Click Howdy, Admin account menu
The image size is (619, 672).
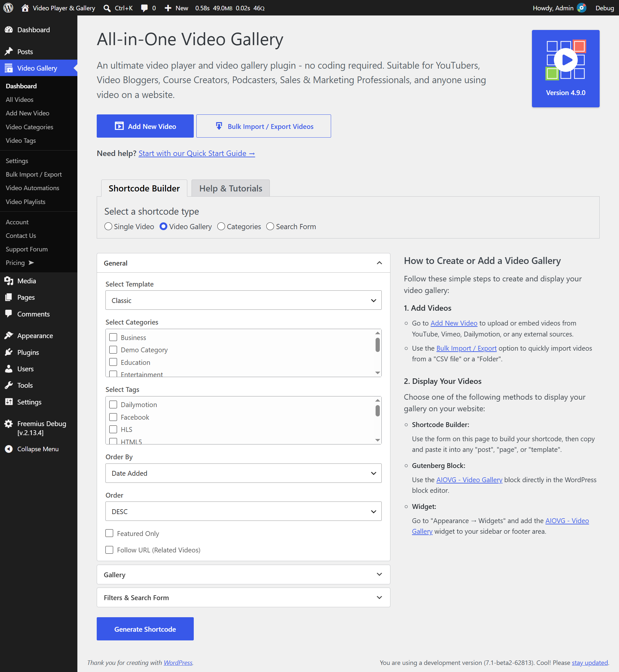click(x=559, y=8)
